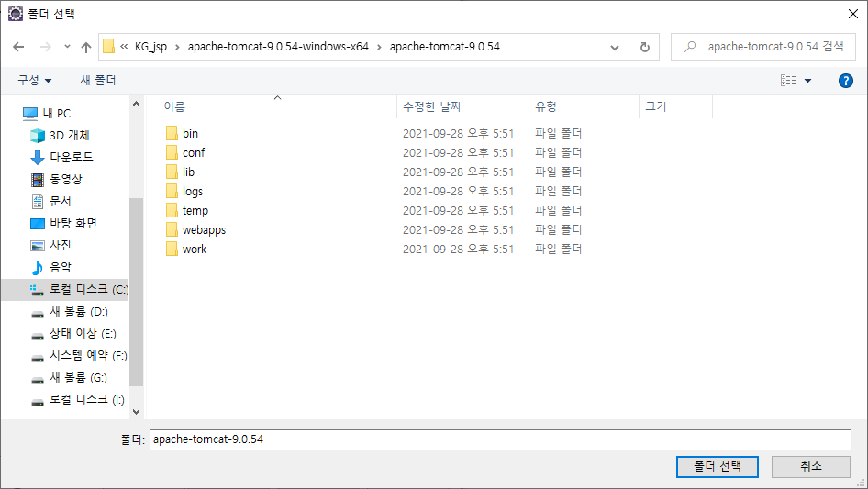Open 다운로드 in the sidebar

tap(72, 157)
